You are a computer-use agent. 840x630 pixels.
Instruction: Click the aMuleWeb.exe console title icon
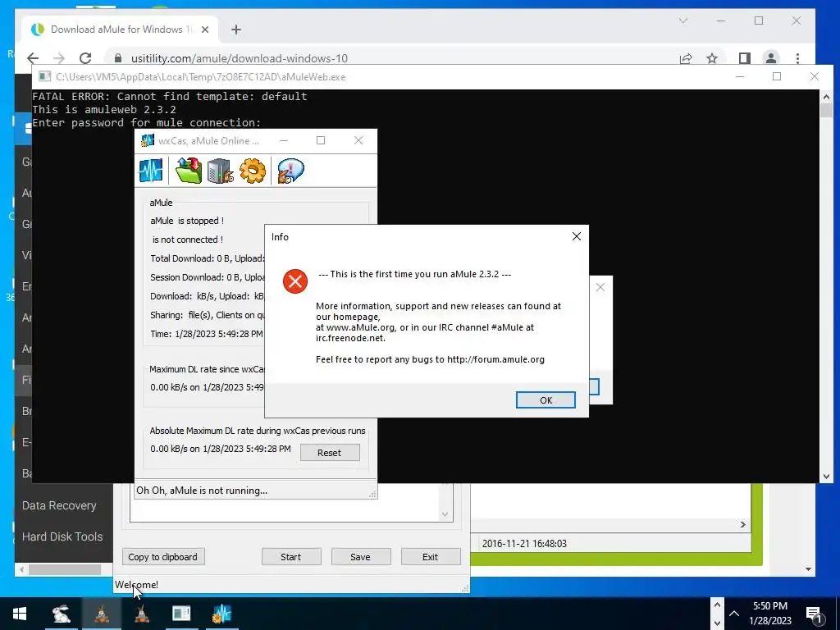click(x=44, y=76)
